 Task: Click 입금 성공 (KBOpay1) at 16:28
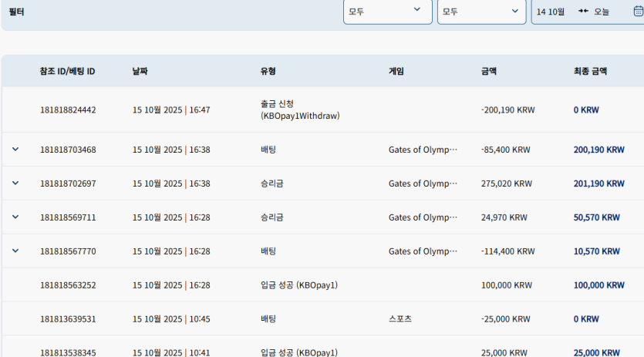[299, 285]
